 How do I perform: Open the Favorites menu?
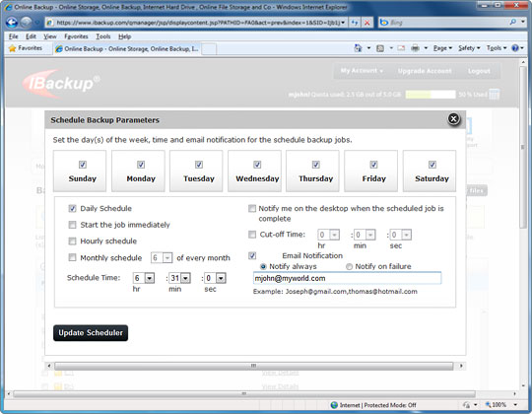tap(76, 36)
